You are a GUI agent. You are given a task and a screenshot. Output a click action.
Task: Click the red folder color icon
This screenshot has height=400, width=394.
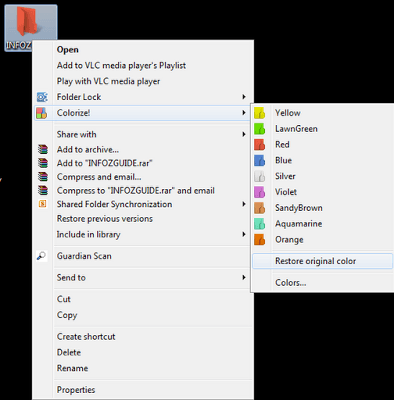coord(259,145)
